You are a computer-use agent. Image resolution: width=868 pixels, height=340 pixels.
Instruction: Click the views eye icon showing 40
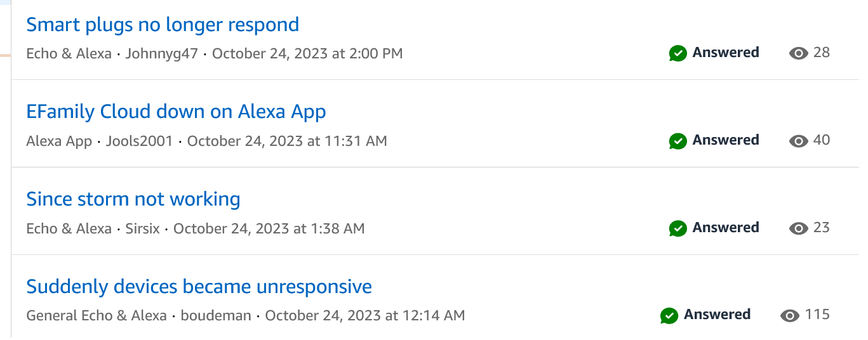(x=798, y=141)
